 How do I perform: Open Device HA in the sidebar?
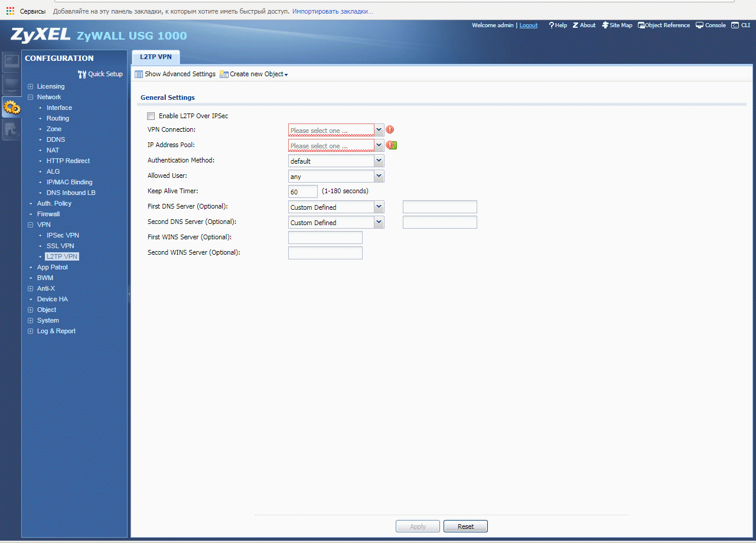click(x=52, y=299)
